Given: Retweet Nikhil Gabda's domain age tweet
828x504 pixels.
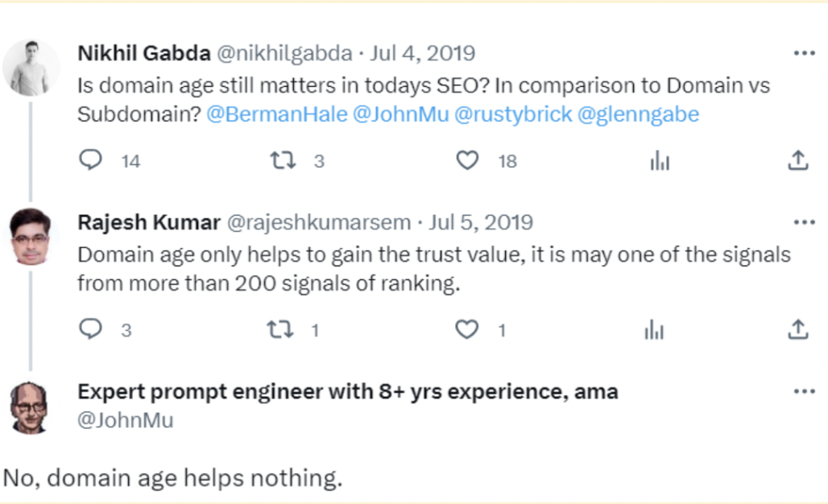Looking at the screenshot, I should [283, 161].
